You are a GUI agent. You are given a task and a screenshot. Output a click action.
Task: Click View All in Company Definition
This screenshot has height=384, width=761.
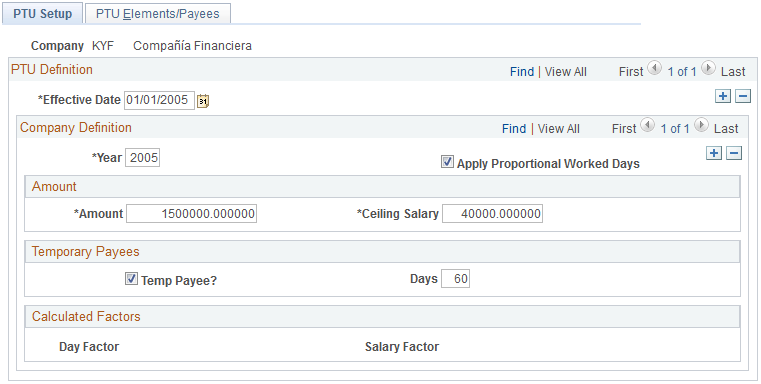pos(559,129)
